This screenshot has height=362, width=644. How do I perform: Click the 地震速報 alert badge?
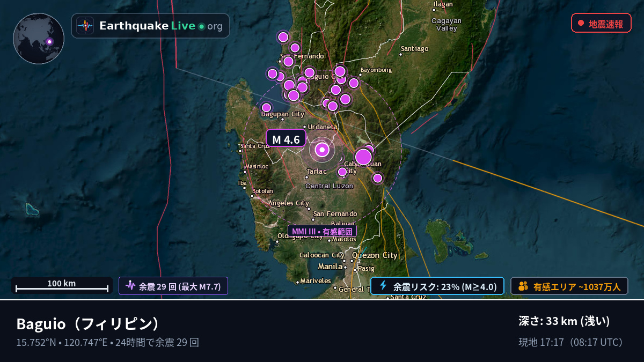tap(601, 23)
